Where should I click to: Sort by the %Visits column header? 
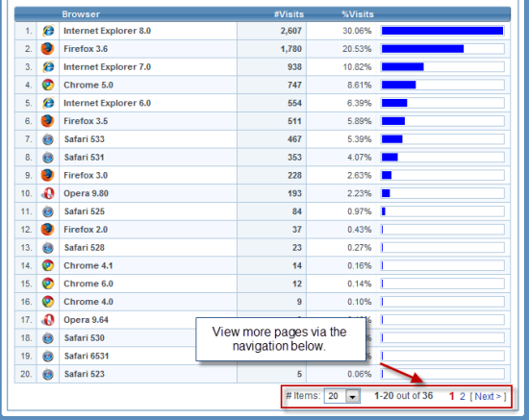click(358, 14)
